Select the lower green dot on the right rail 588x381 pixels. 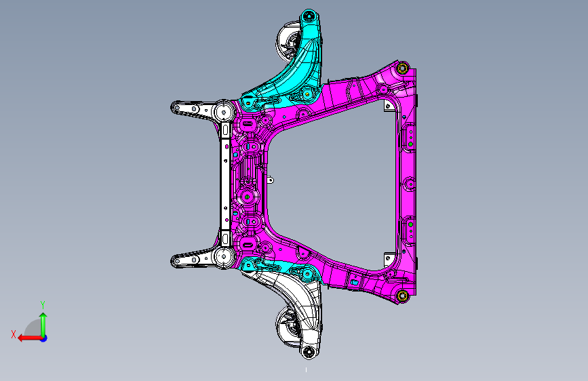[x=410, y=224]
